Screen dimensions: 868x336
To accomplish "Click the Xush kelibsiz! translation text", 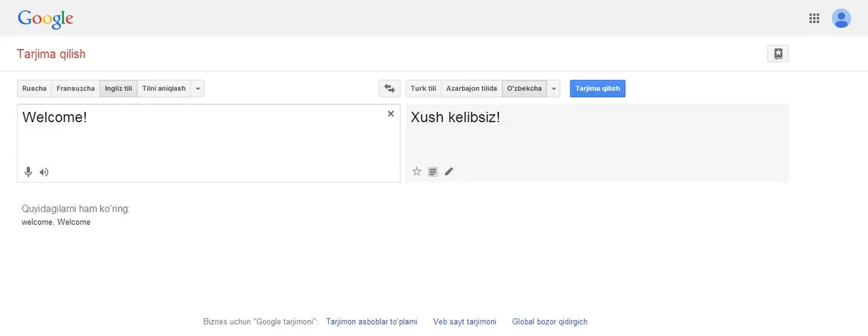I will (x=455, y=117).
